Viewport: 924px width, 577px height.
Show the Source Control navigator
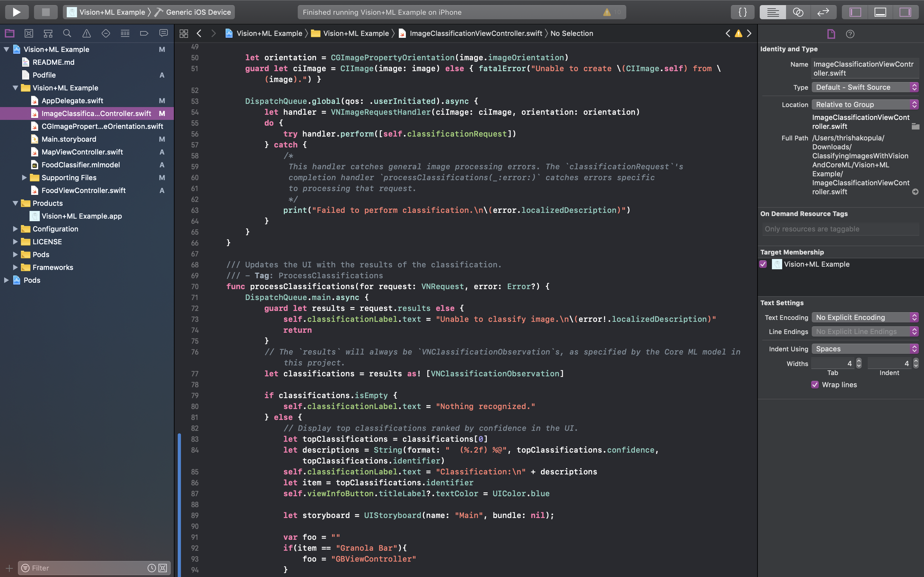coord(29,34)
